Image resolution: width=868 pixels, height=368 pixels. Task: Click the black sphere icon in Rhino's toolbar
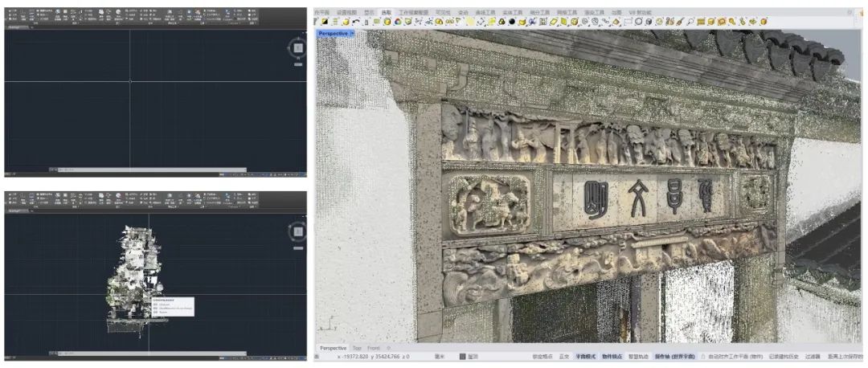[511, 21]
